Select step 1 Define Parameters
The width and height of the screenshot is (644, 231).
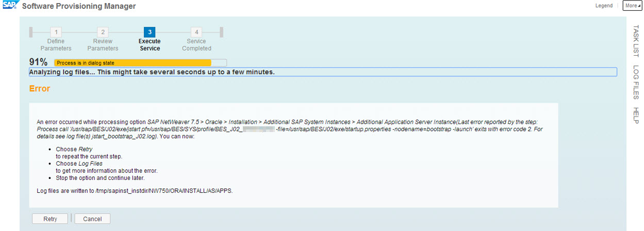pos(56,39)
